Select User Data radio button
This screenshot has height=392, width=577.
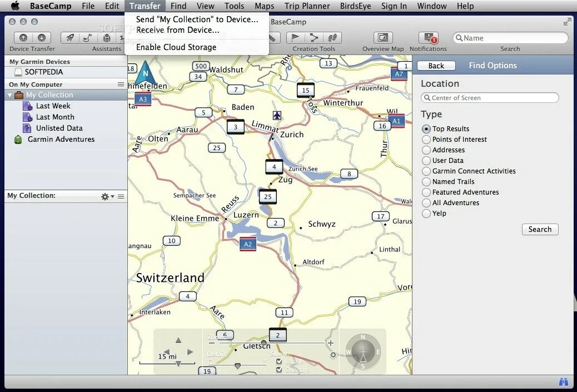point(426,161)
